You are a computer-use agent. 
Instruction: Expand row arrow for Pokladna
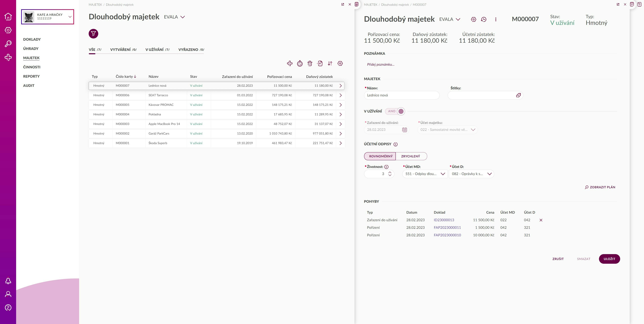[x=341, y=115]
